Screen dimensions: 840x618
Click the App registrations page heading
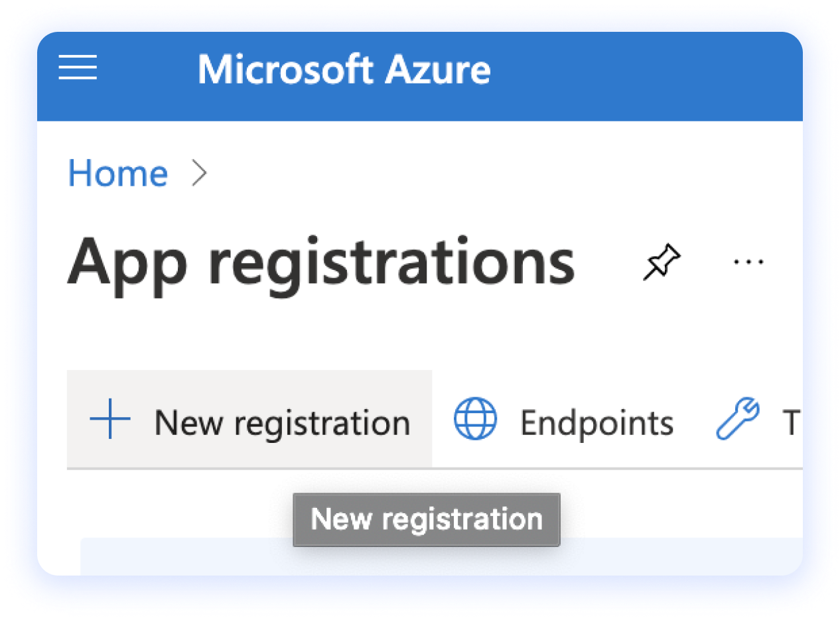point(320,261)
